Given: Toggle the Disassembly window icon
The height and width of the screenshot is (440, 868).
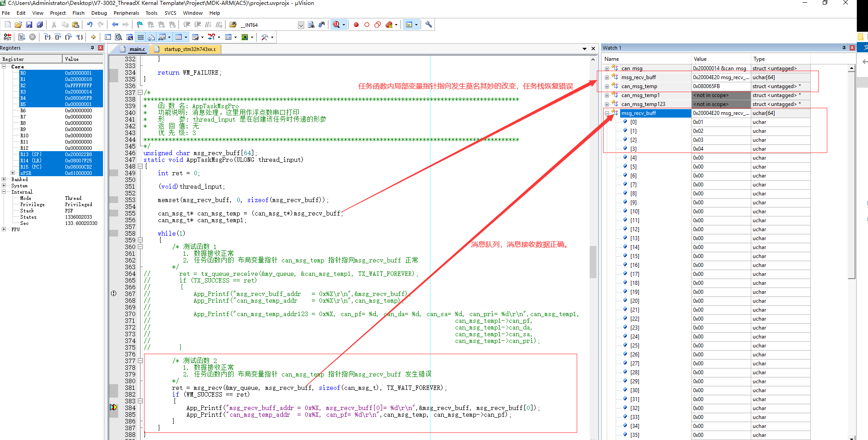Looking at the screenshot, I should (x=119, y=37).
